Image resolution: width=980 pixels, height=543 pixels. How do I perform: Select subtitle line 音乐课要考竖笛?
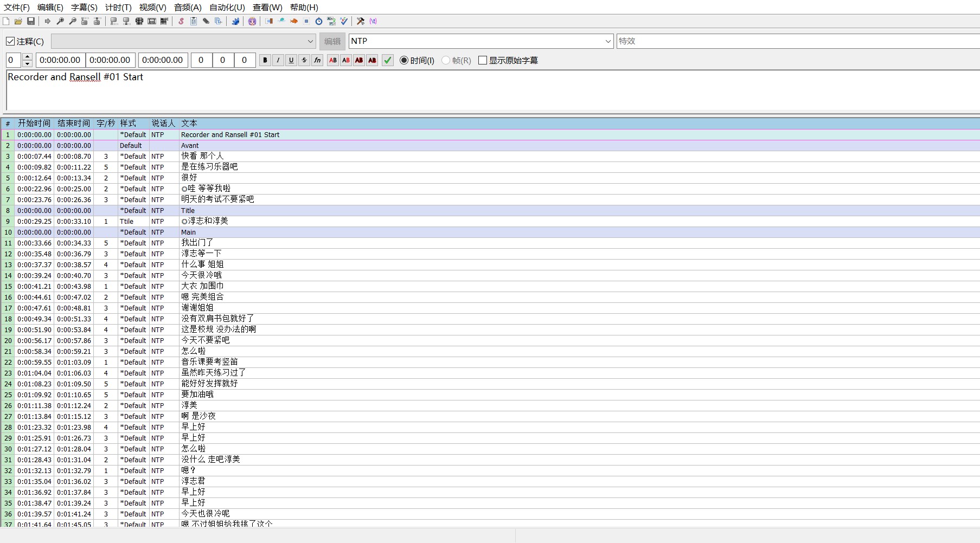[490, 362]
